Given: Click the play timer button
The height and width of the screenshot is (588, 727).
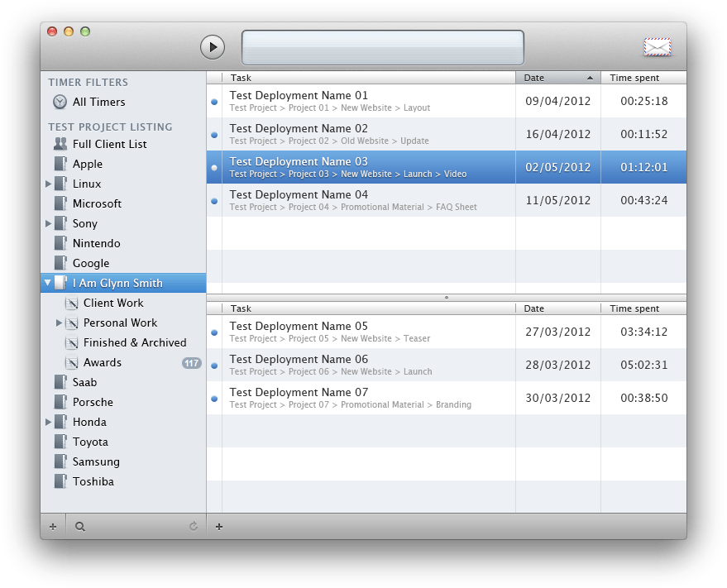Looking at the screenshot, I should (213, 47).
